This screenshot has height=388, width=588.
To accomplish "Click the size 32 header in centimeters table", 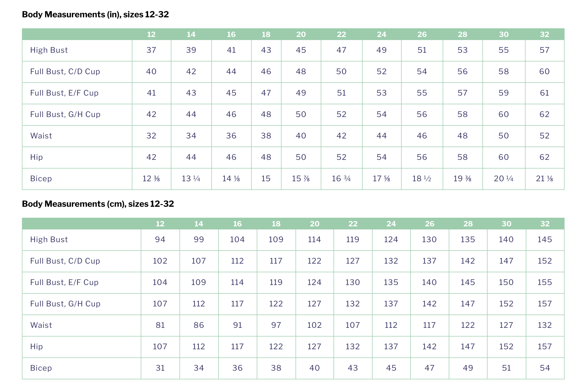I will [545, 224].
